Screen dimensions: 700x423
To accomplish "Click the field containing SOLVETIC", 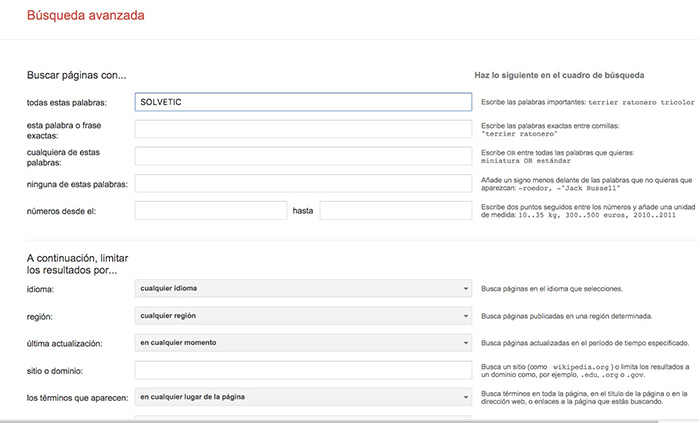I will click(303, 102).
